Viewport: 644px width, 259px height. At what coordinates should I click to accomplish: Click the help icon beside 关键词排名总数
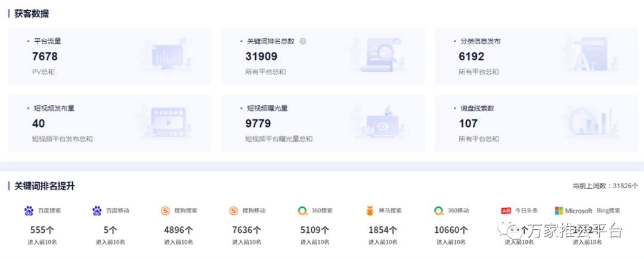click(303, 42)
